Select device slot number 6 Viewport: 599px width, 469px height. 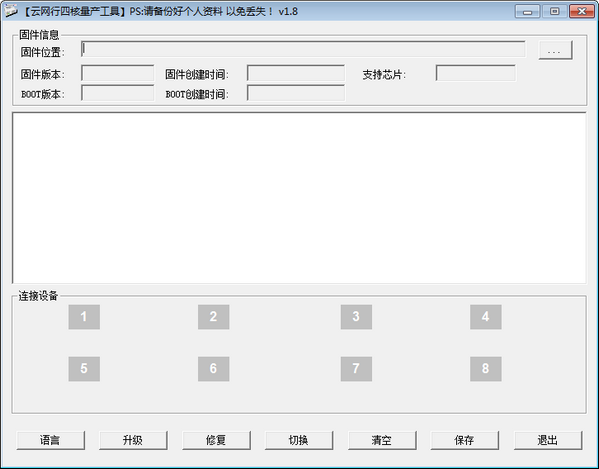pyautogui.click(x=214, y=369)
